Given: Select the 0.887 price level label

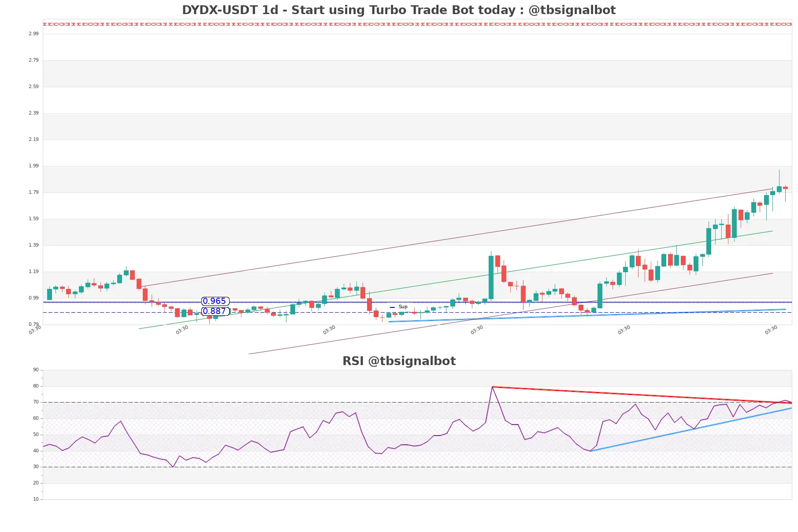Looking at the screenshot, I should (215, 311).
